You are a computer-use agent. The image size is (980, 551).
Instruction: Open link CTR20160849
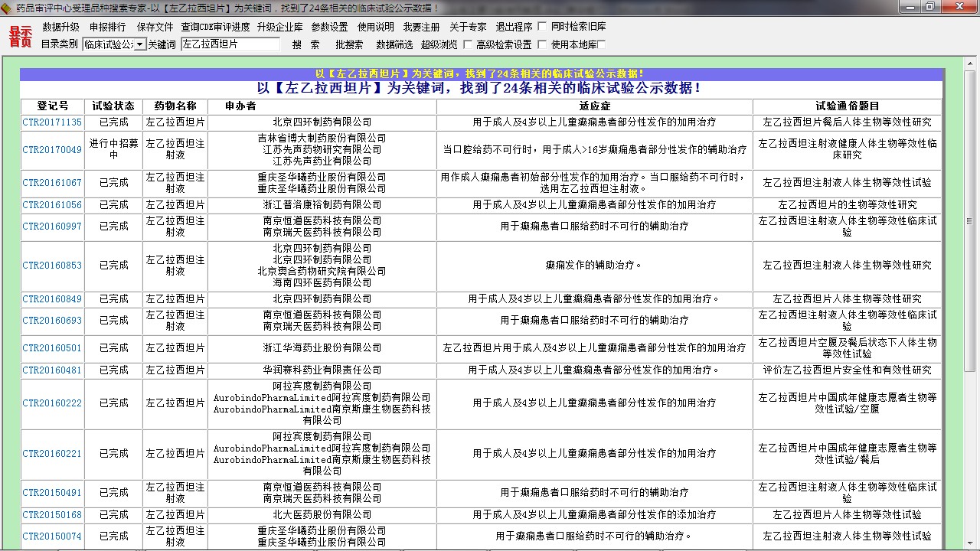coord(52,299)
